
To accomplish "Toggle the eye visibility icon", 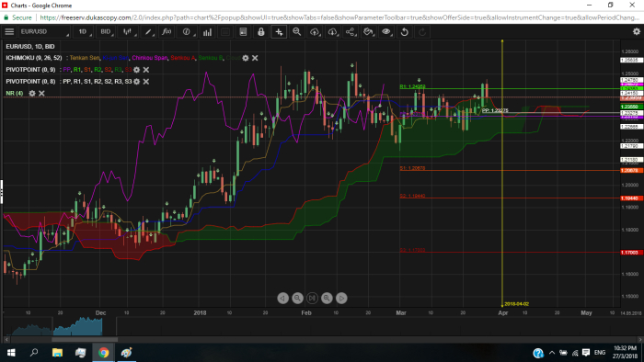I will click(x=386, y=31).
